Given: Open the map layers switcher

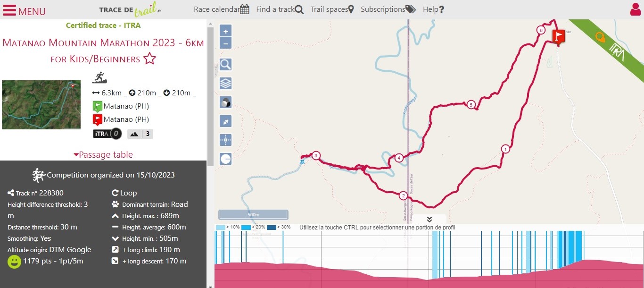Looking at the screenshot, I should (x=226, y=84).
